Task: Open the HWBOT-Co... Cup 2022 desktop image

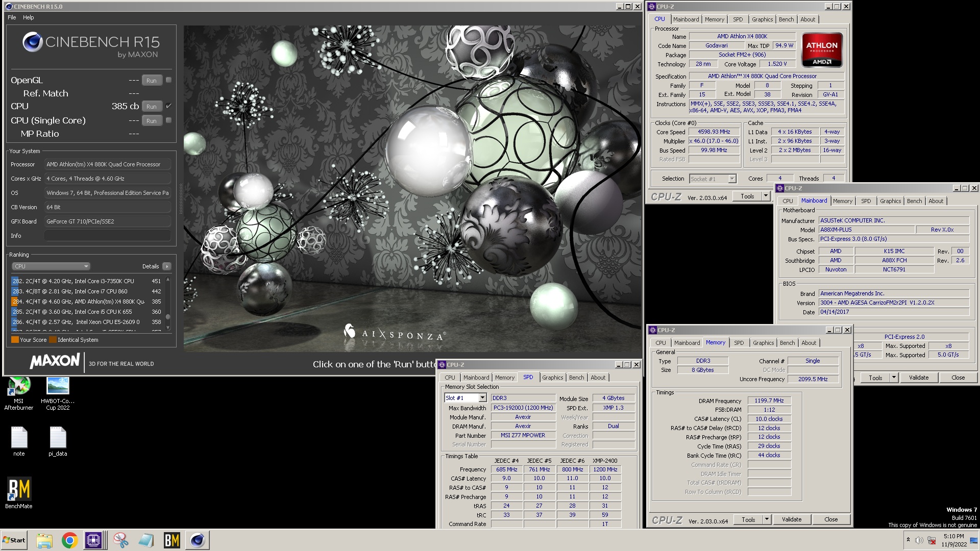Action: [58, 393]
